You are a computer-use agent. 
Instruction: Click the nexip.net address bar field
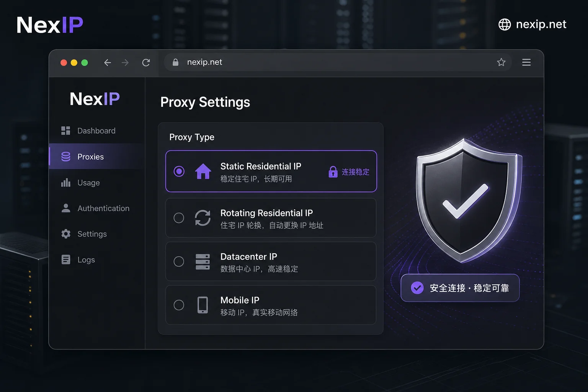[x=338, y=62]
